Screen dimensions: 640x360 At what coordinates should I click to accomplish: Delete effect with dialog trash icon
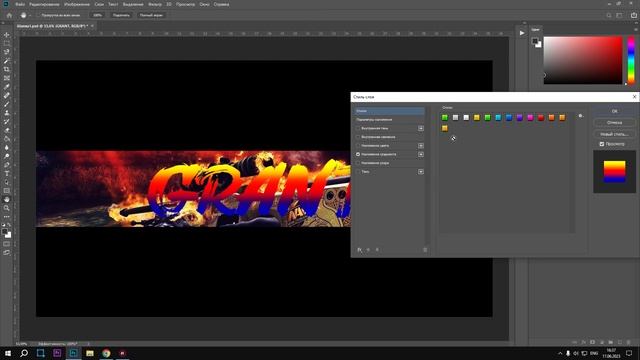[x=425, y=250]
